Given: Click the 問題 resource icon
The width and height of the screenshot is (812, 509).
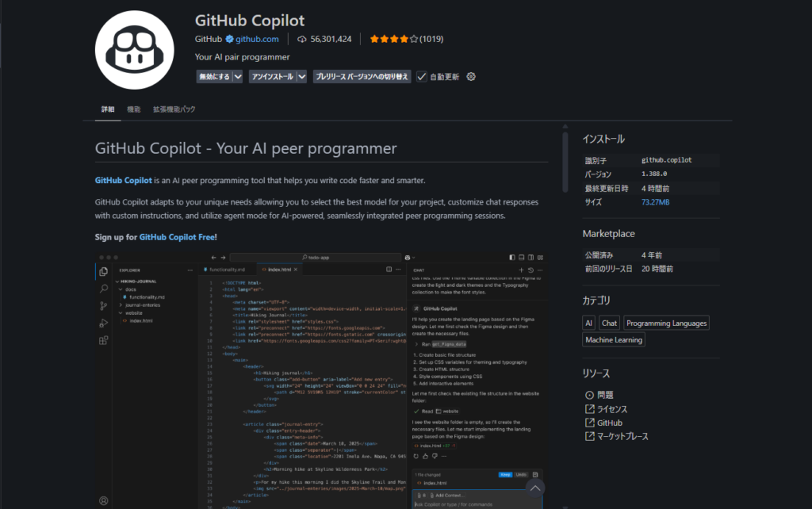Looking at the screenshot, I should point(590,394).
